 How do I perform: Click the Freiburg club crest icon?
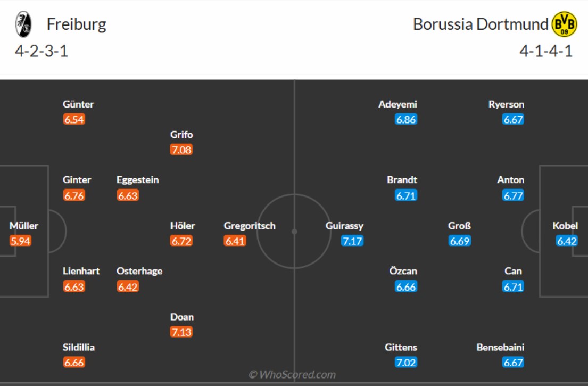(x=23, y=24)
